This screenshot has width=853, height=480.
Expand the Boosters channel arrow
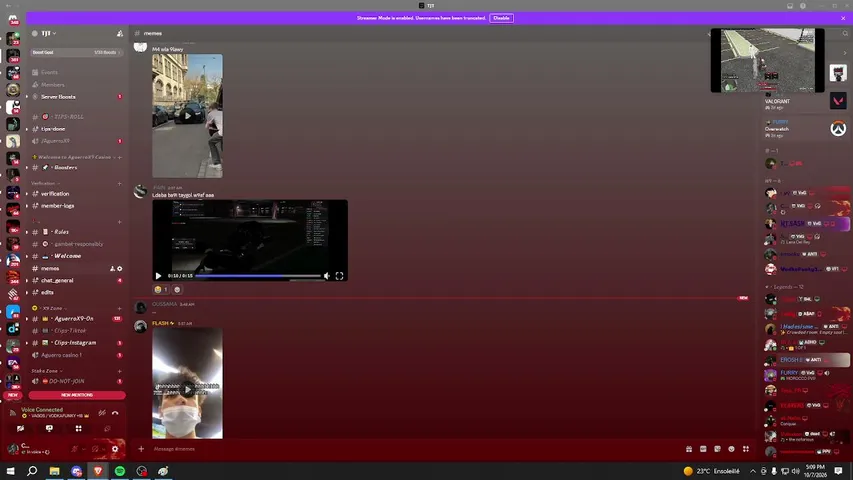[x=27, y=168]
